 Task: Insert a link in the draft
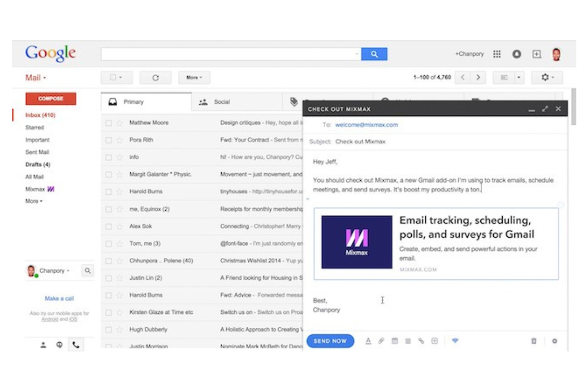point(422,341)
